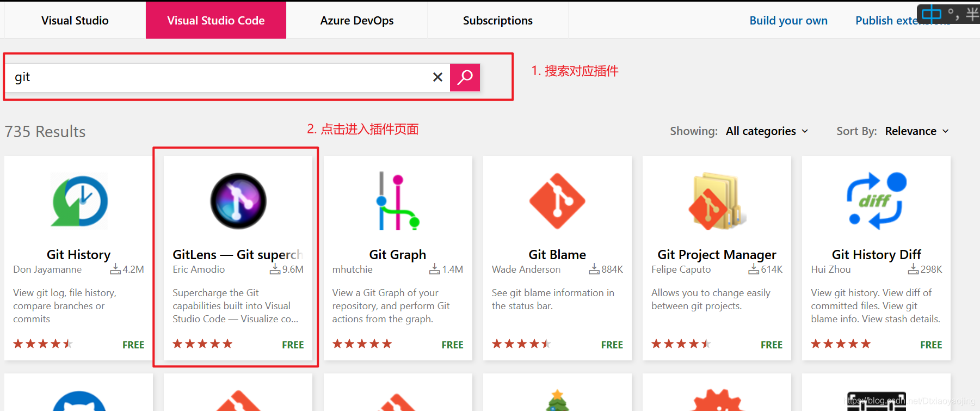Click FREE label on Git Project Manager card
The height and width of the screenshot is (411, 980).
772,345
